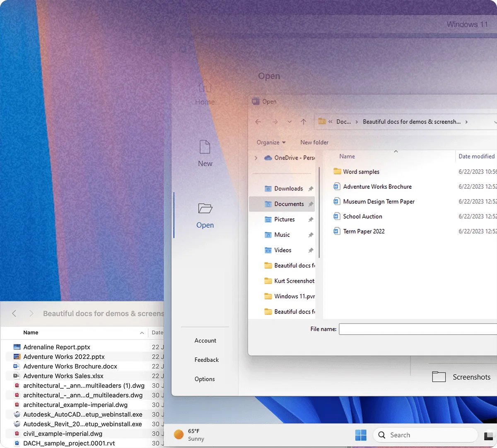Viewport: 497px width, 448px height.
Task: Expand the Organize dropdown
Action: pyautogui.click(x=270, y=142)
